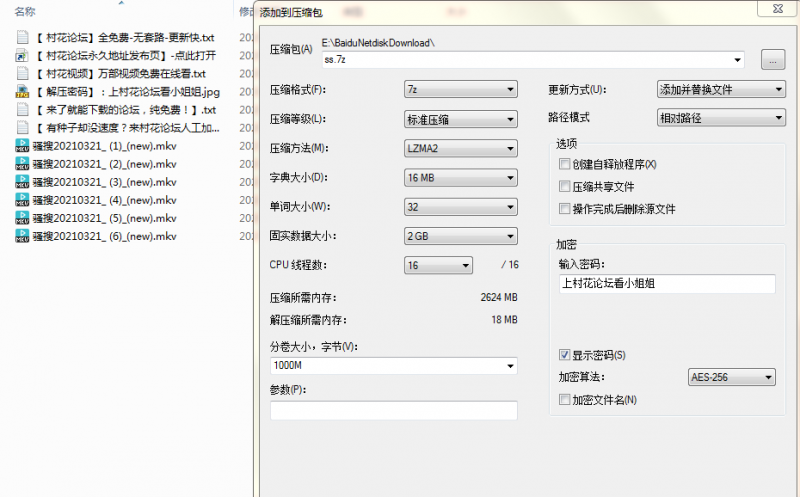Close the 添加到压缩包 dialog window
The height and width of the screenshot is (497, 800).
tap(770, 8)
